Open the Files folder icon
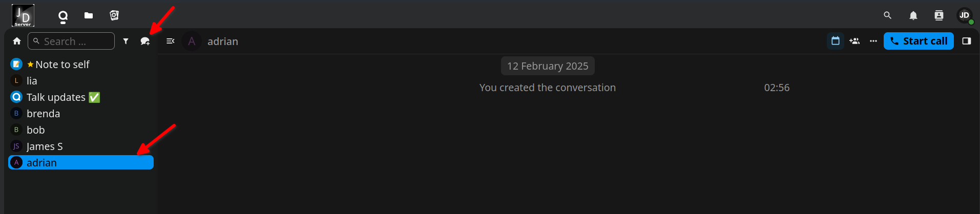Image resolution: width=980 pixels, height=214 pixels. 89,16
